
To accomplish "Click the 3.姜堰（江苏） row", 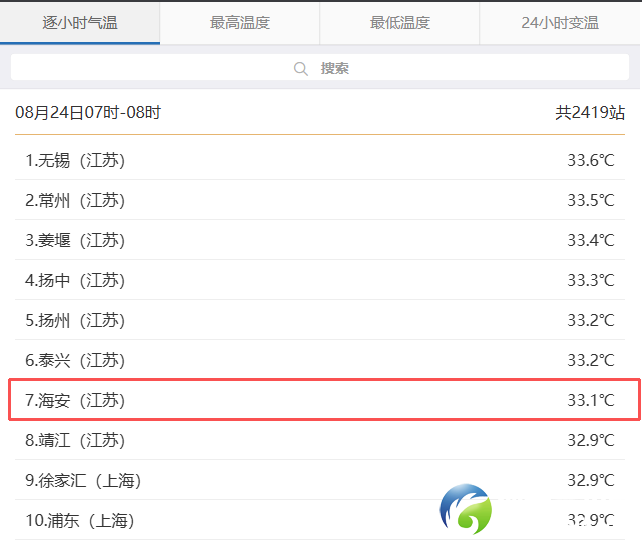I will 75,240.
